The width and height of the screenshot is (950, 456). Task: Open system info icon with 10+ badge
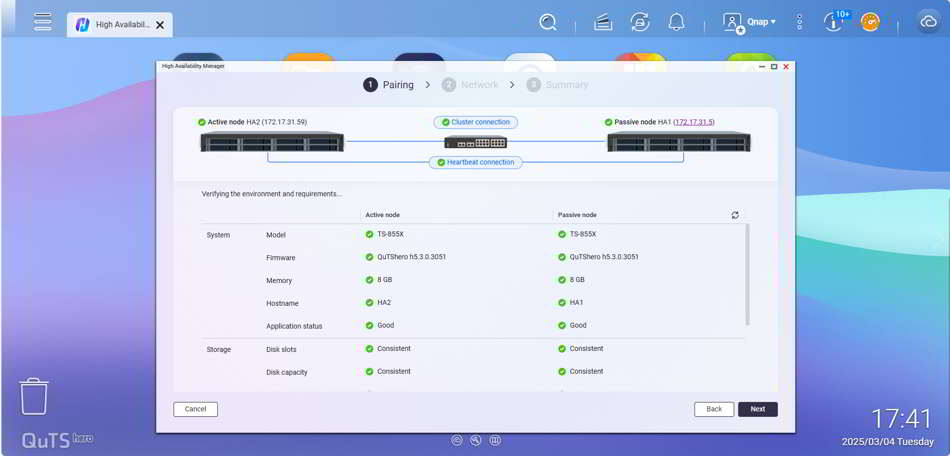(834, 22)
